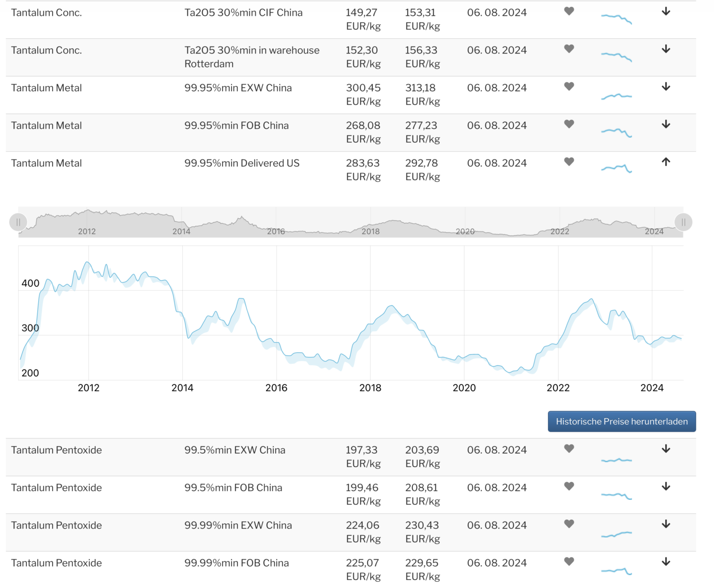The width and height of the screenshot is (714, 588).
Task: Click the Historische Preise herunterladen button
Action: click(621, 422)
